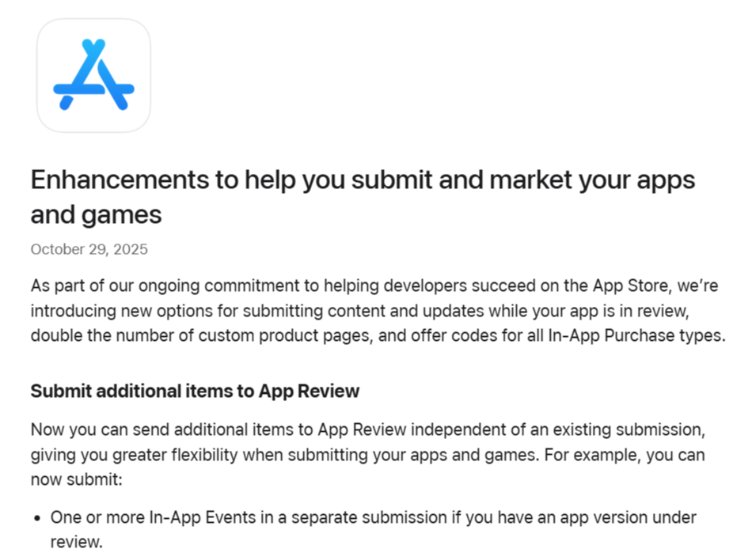Screen dimensions: 752x560
Task: Click the word 'review.' ending the bullet item
Action: click(76, 543)
